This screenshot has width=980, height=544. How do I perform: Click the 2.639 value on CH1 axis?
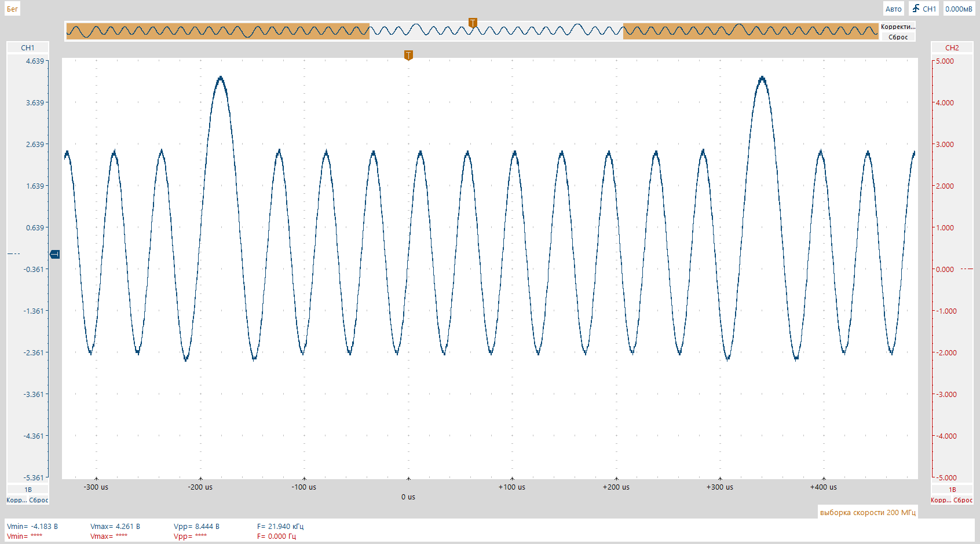(x=35, y=144)
